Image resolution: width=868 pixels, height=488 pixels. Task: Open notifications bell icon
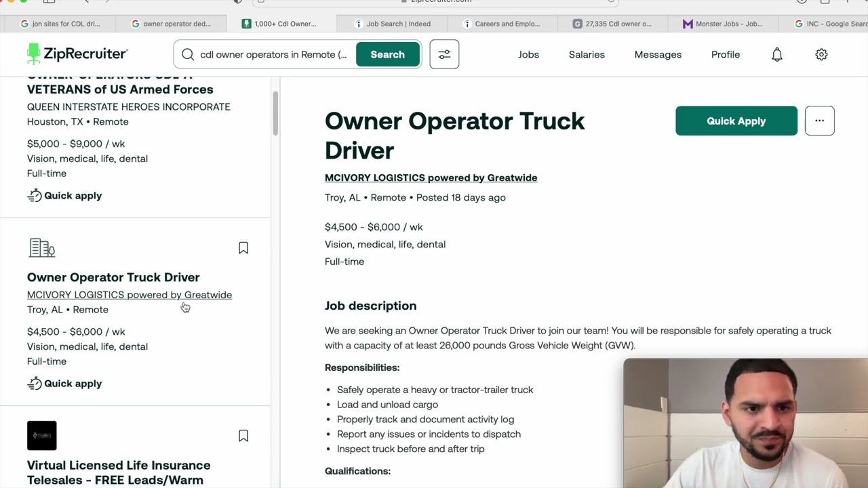coord(777,54)
